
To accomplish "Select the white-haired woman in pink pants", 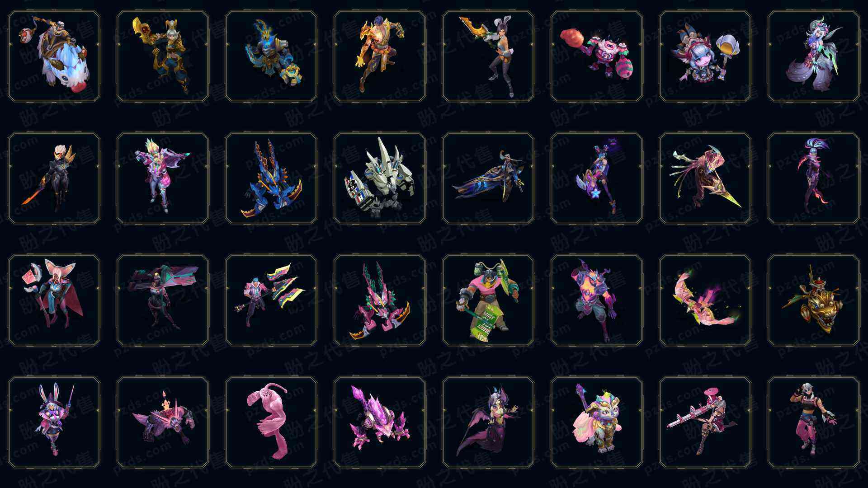I will coord(814,422).
